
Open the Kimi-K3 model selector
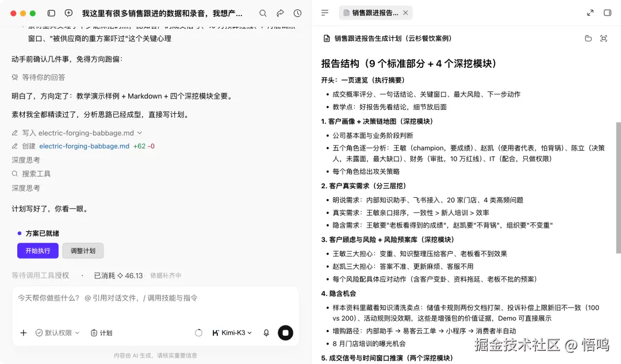click(x=232, y=333)
